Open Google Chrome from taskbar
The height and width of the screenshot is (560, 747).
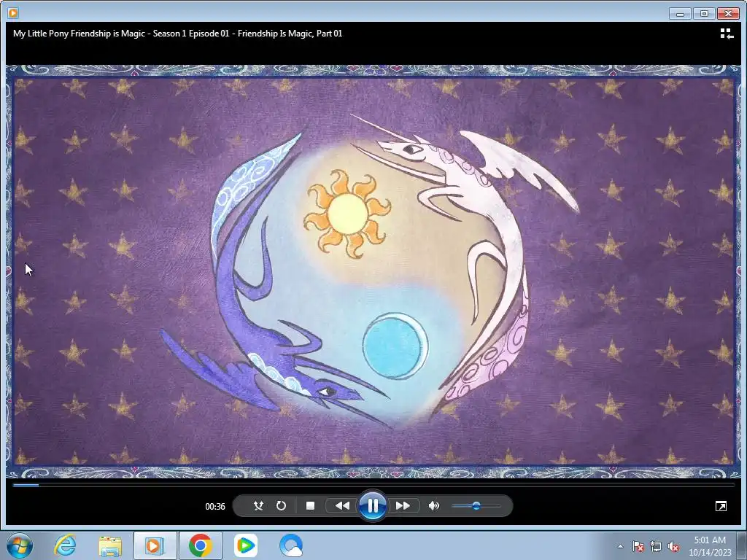coord(200,545)
